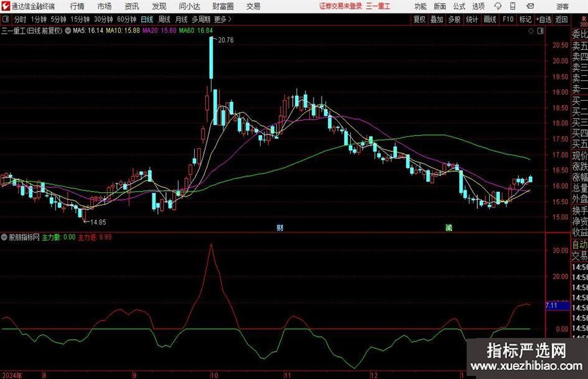Image resolution: width=588 pixels, height=379 pixels.
Task: Switch to 周线 weekly period
Action: point(164,19)
